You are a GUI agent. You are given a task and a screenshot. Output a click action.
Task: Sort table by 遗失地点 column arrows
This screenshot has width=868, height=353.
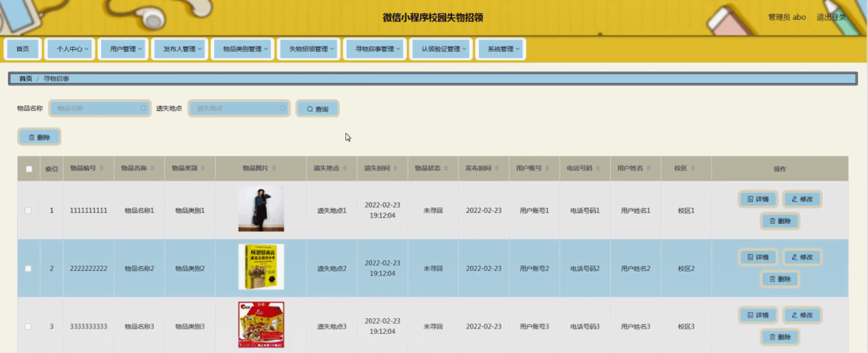[x=345, y=168]
